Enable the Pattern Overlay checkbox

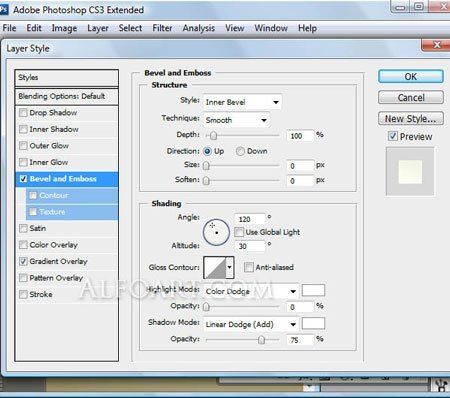23,278
